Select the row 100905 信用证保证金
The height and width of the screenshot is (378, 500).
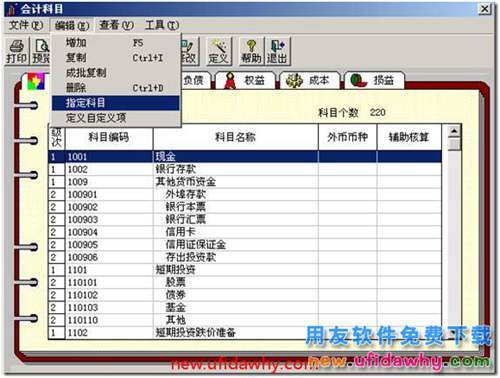click(245, 245)
